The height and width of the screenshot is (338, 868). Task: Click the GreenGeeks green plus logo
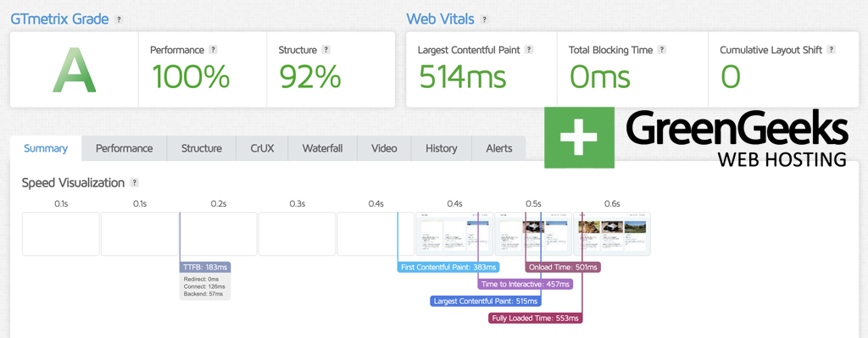click(579, 137)
